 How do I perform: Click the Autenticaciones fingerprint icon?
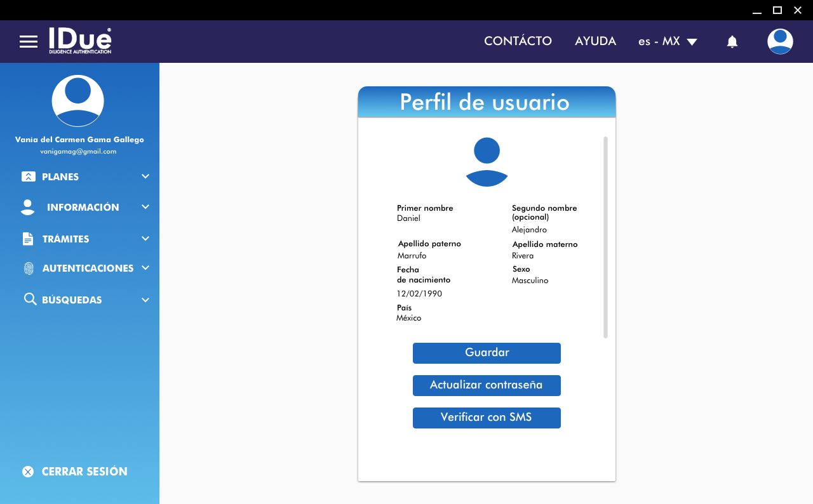(x=29, y=269)
